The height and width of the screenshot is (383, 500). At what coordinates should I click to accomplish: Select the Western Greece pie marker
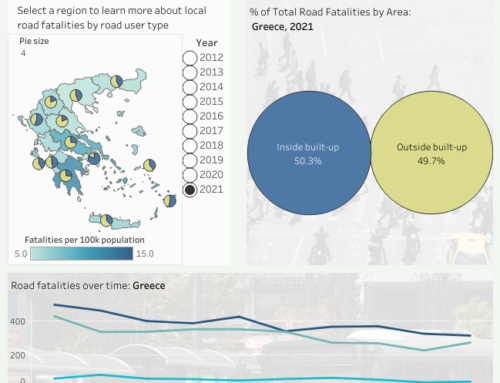click(52, 162)
